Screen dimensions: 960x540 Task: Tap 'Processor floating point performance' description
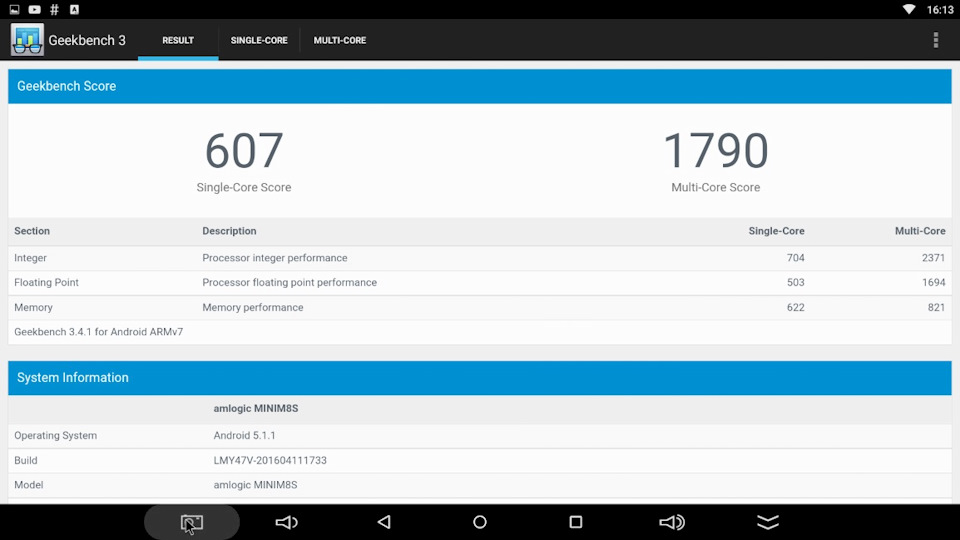tap(290, 283)
